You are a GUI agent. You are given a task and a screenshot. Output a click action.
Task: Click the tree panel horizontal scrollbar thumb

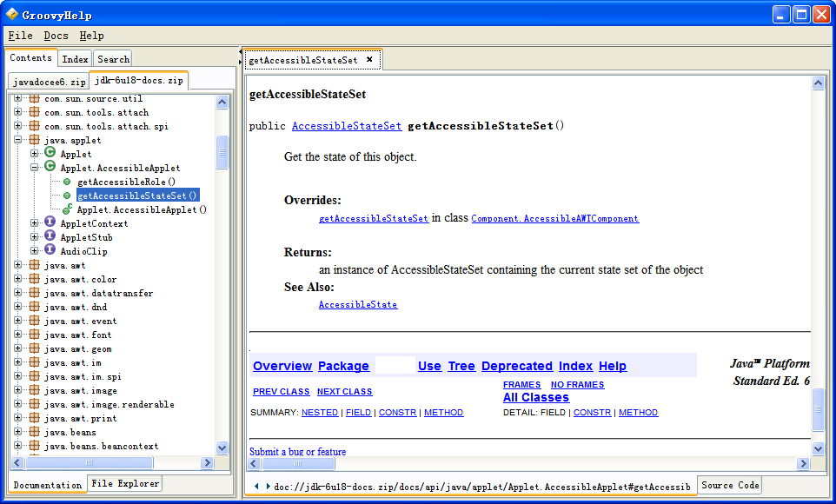[90, 462]
